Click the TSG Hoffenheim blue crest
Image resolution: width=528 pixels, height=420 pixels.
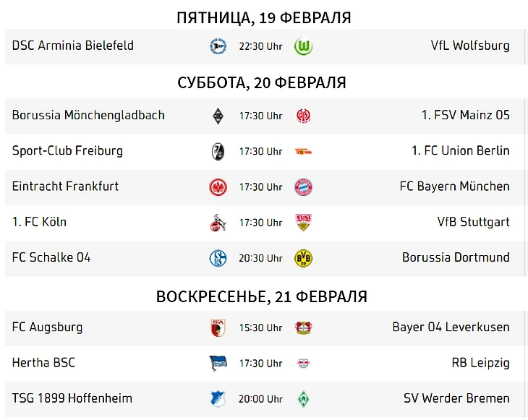click(218, 399)
